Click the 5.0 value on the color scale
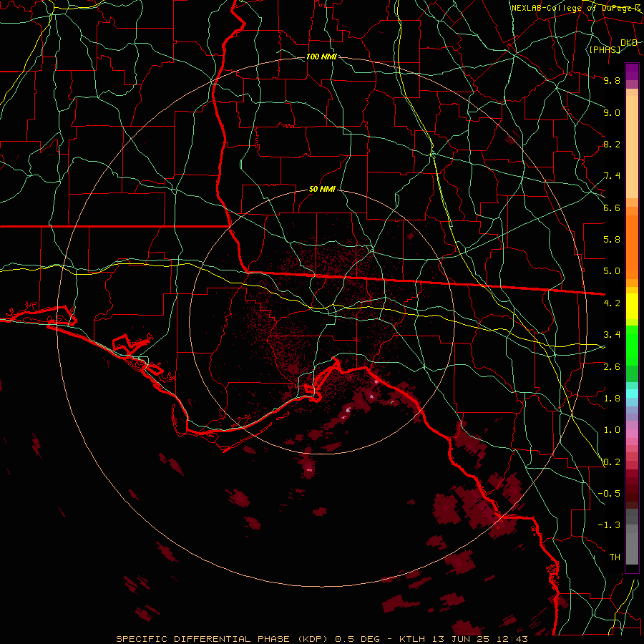The height and width of the screenshot is (644, 644). (x=612, y=271)
